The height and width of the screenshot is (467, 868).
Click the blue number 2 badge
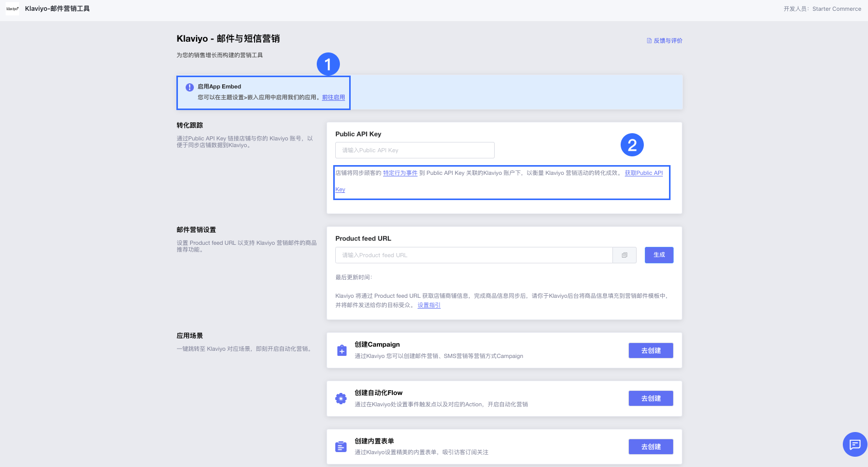pos(632,146)
